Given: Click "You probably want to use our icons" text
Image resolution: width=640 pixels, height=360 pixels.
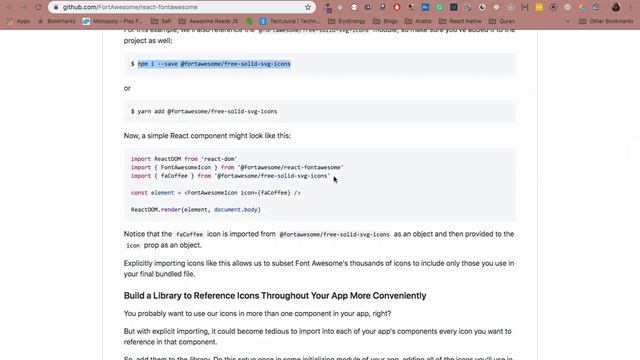Looking at the screenshot, I should 257,313.
